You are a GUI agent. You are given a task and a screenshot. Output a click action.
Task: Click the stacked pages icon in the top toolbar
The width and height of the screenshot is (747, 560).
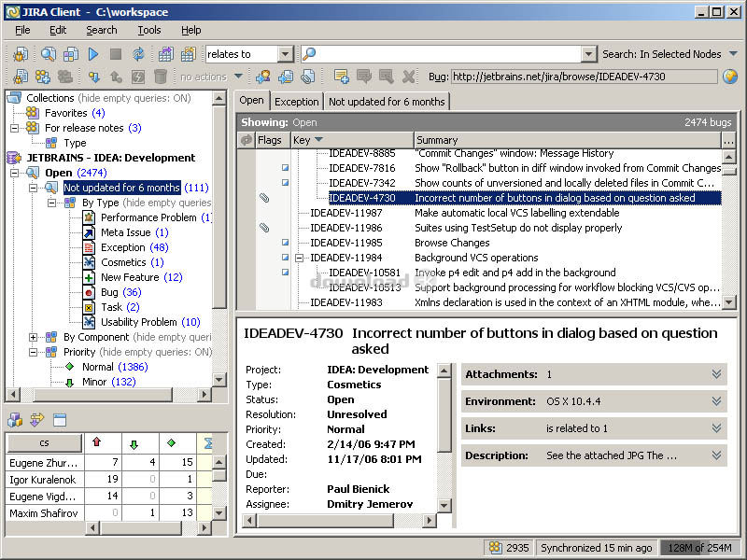pyautogui.click(x=71, y=54)
